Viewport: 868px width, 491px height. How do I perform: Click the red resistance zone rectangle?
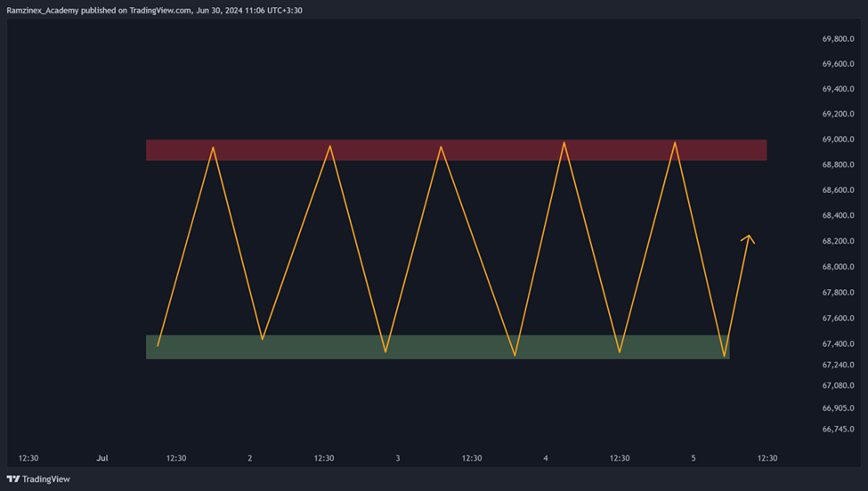click(x=456, y=149)
